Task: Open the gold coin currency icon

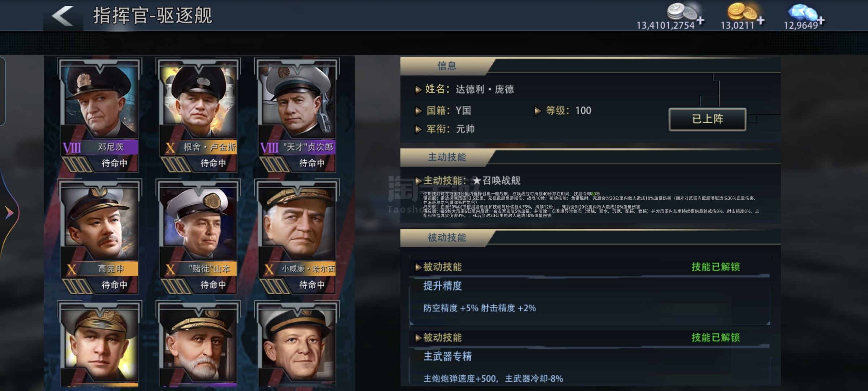Action: [742, 11]
